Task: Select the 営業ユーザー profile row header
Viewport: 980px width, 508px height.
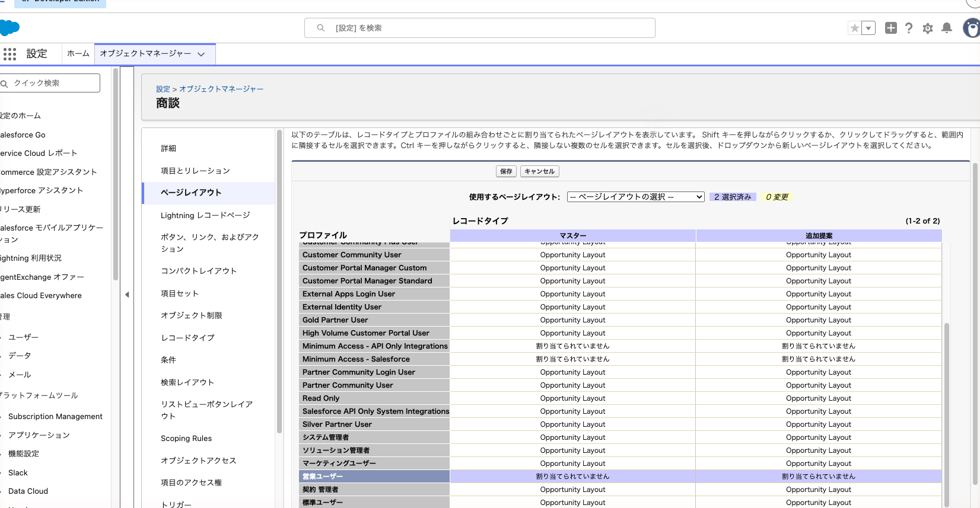Action: [x=374, y=477]
